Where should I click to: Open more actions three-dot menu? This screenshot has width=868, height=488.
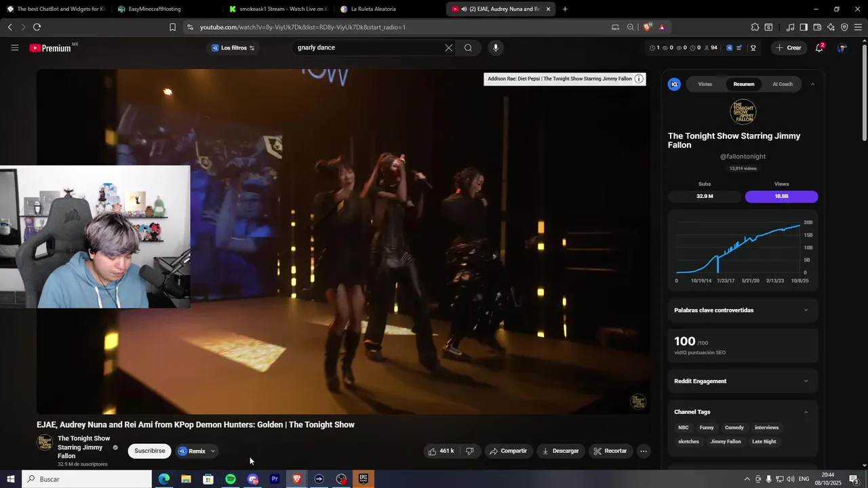tap(644, 451)
